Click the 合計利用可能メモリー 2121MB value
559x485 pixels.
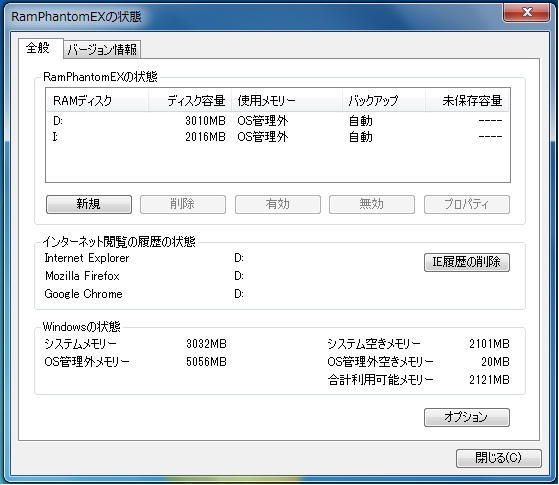(x=489, y=380)
